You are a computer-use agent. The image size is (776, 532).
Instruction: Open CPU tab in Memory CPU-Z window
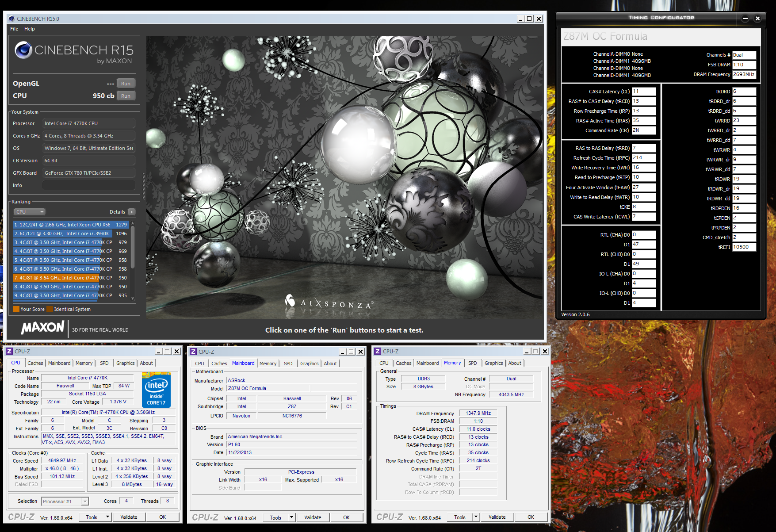click(384, 363)
